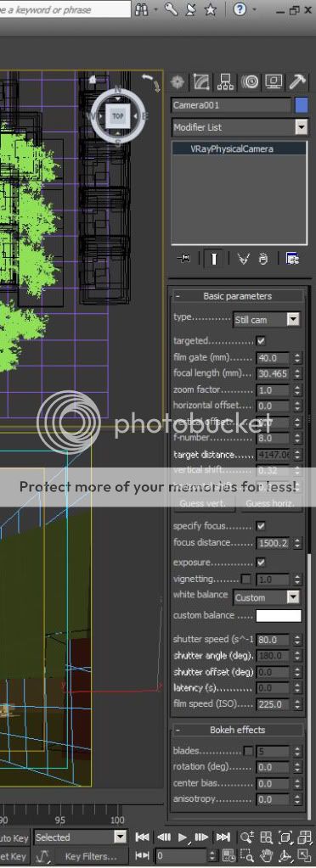The image size is (316, 868).
Task: Open the camera type Still cam dropdown
Action: coord(266,319)
